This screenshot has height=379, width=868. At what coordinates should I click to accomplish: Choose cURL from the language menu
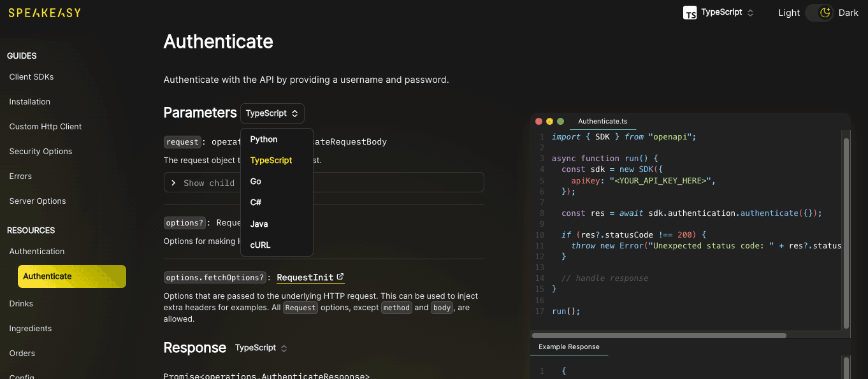point(261,245)
